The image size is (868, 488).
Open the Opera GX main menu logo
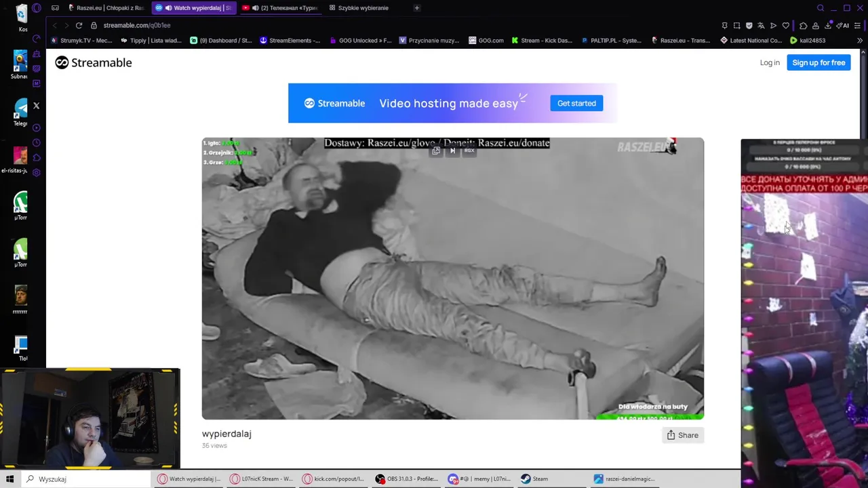coord(37,8)
